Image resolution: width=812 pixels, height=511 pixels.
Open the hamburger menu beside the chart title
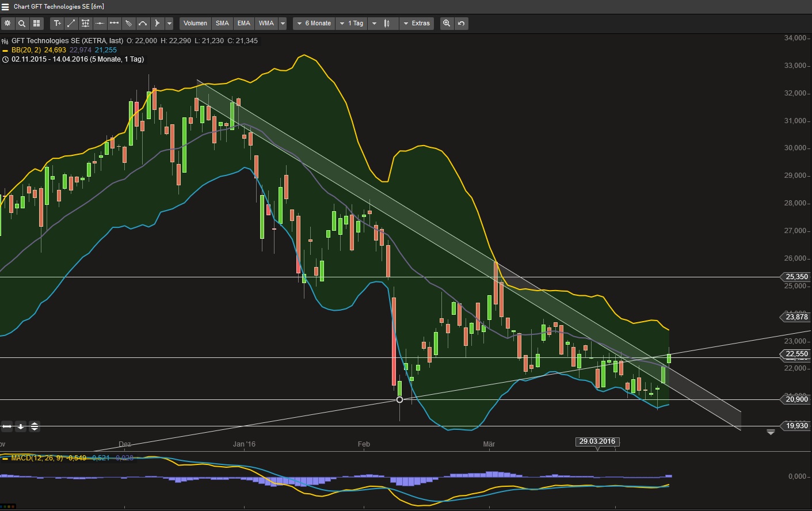click(x=6, y=7)
